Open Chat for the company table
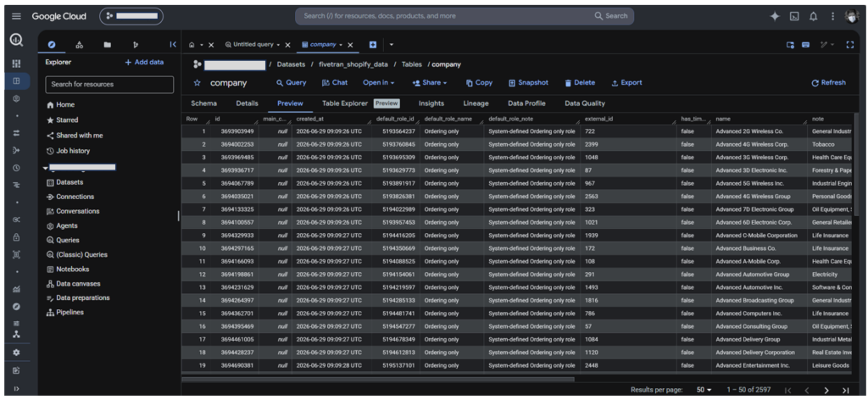Viewport: 868px width, 400px height. click(x=335, y=82)
